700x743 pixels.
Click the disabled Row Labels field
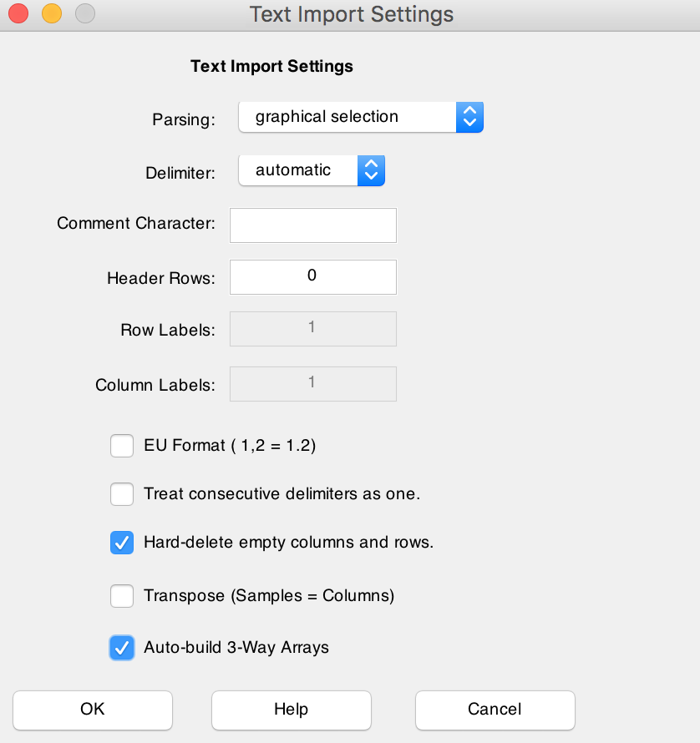(x=312, y=328)
